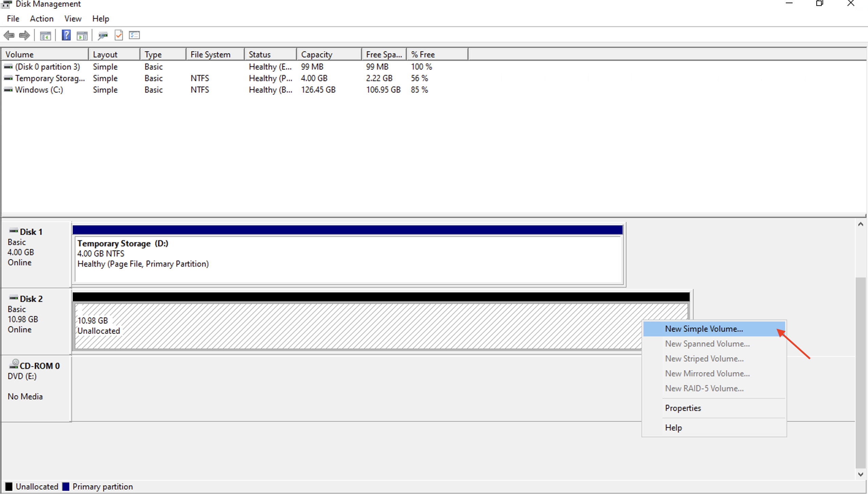Click the disk pane scroll down arrow
The height and width of the screenshot is (494, 868).
[x=861, y=474]
